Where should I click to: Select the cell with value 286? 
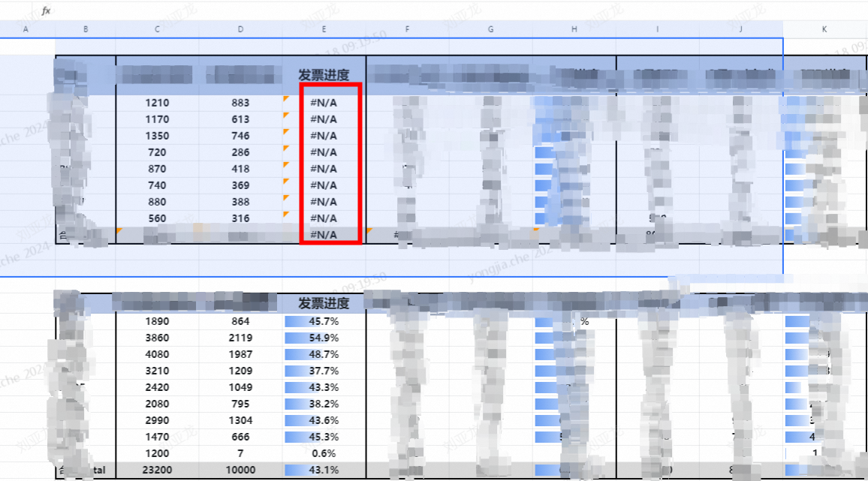(x=240, y=152)
